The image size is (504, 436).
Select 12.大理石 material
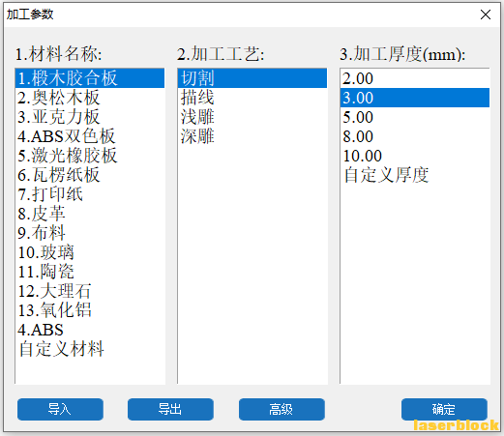[x=90, y=291]
